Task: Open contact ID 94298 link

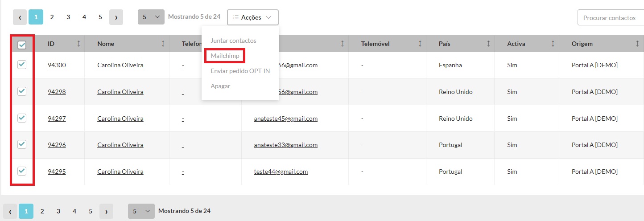Action: pyautogui.click(x=57, y=92)
